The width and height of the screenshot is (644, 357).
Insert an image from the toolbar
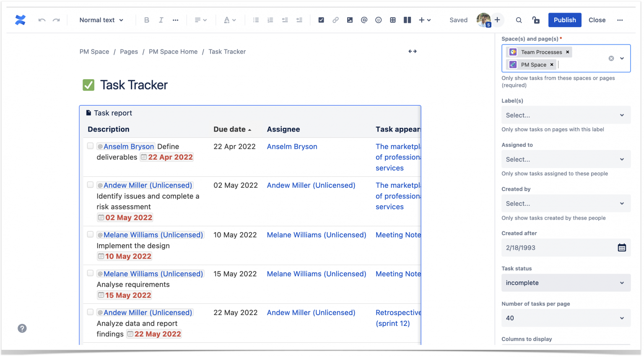(350, 20)
